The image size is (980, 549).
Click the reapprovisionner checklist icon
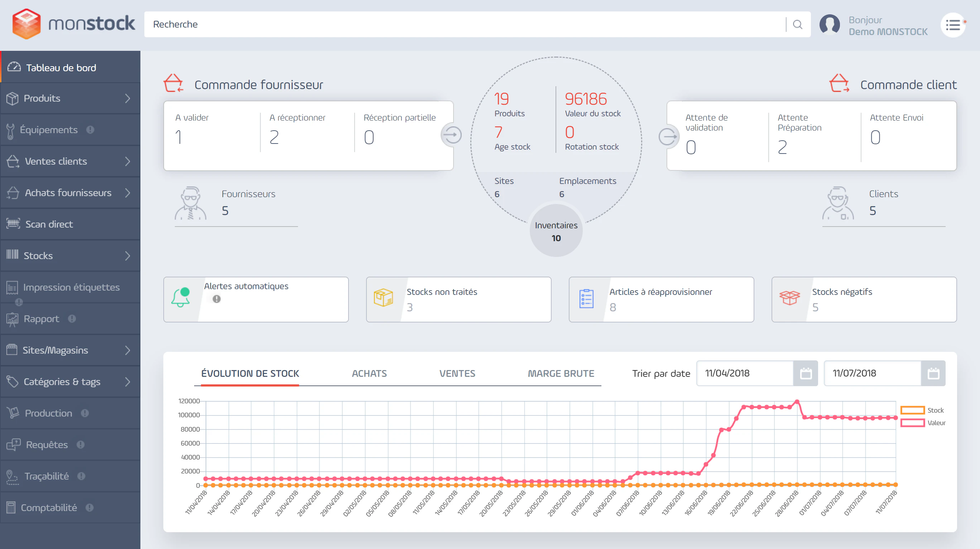(586, 299)
